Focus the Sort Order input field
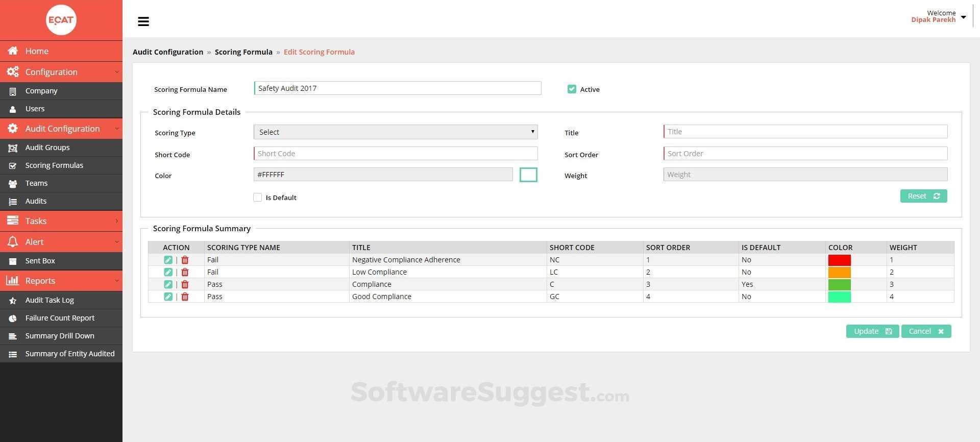980x442 pixels. 805,154
